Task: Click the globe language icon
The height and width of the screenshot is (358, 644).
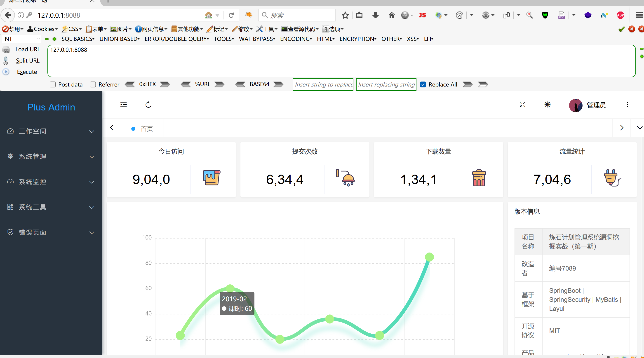Action: coord(547,104)
